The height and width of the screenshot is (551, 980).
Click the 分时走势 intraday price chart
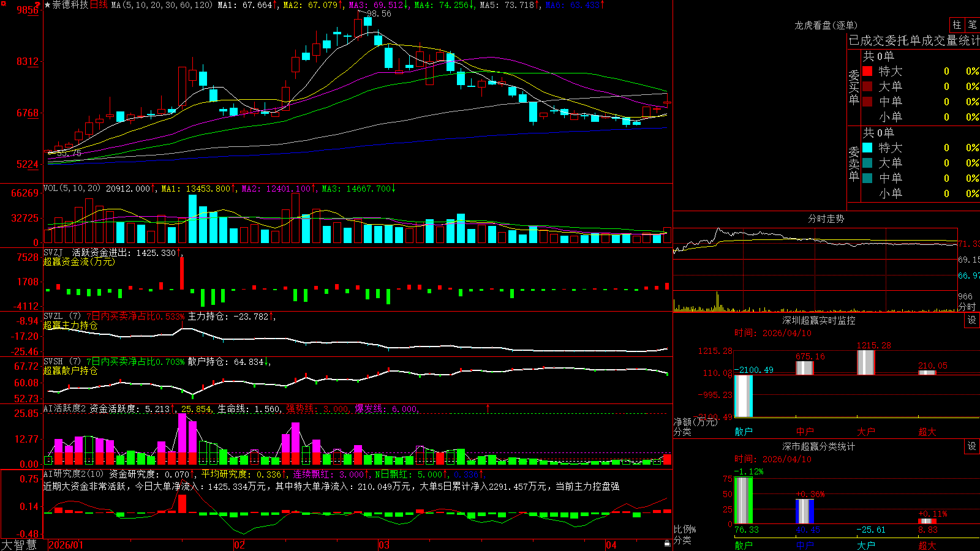[815, 258]
